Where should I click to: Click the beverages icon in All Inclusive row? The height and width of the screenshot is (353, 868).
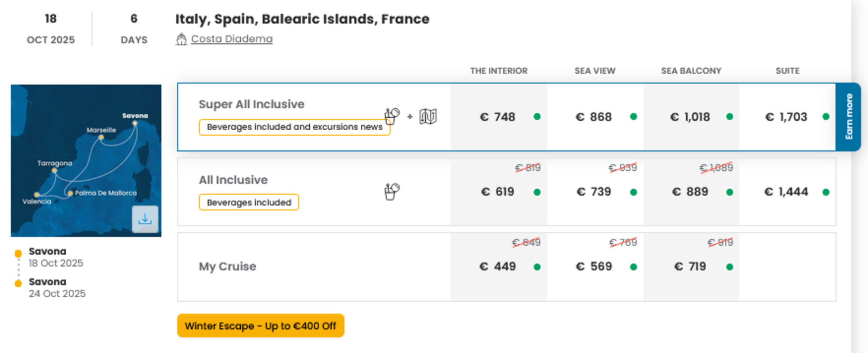(x=392, y=192)
